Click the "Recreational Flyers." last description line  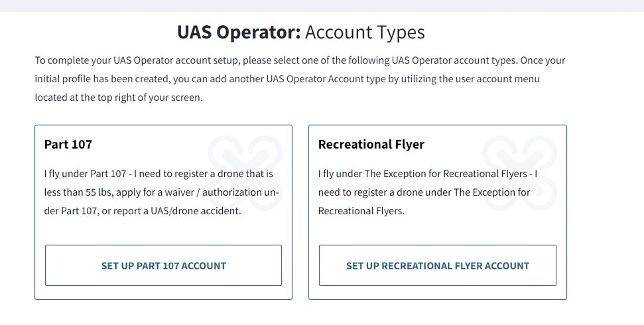(x=361, y=211)
